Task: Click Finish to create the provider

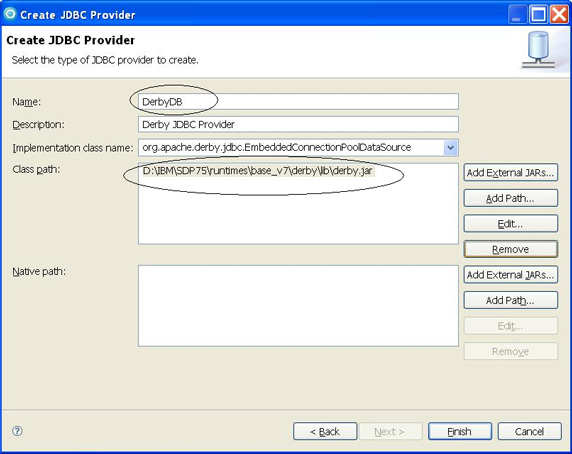Action: 460,431
